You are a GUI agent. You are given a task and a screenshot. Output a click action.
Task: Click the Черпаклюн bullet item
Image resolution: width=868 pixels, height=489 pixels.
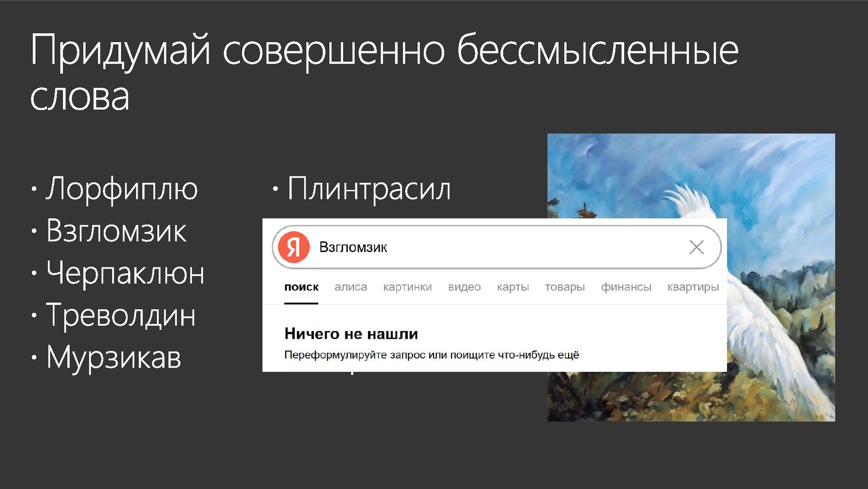(125, 273)
